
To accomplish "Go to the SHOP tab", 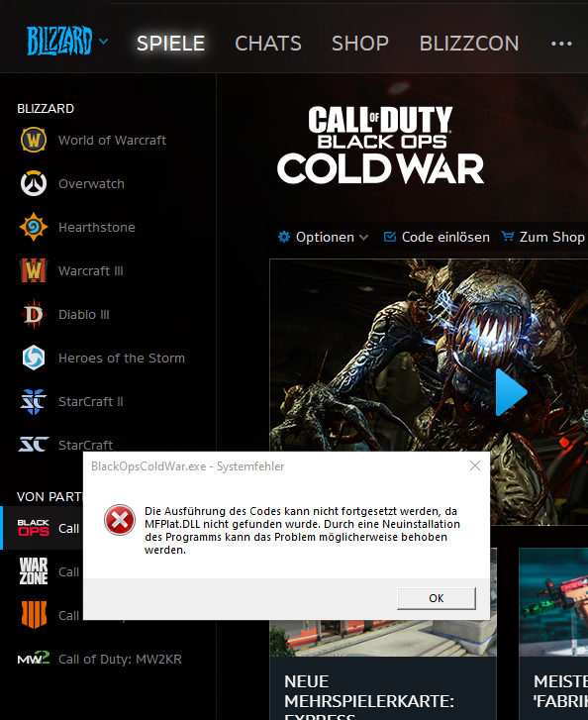I will (x=360, y=44).
